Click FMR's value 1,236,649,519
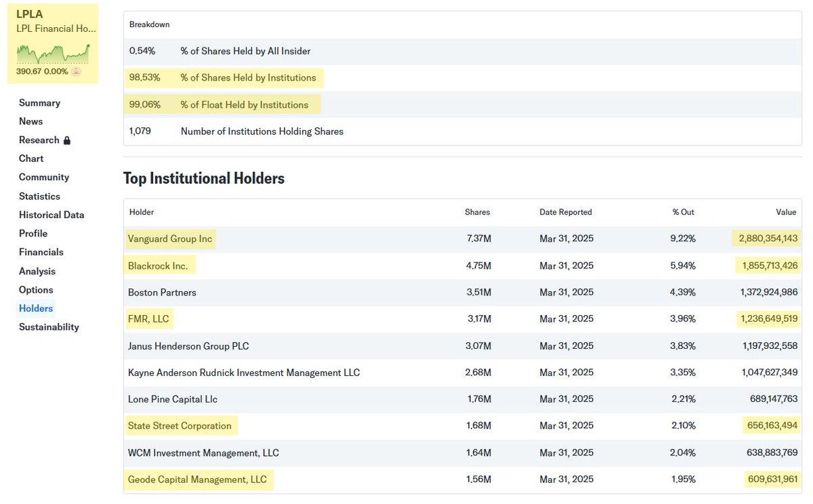813x504 pixels. coord(769,318)
